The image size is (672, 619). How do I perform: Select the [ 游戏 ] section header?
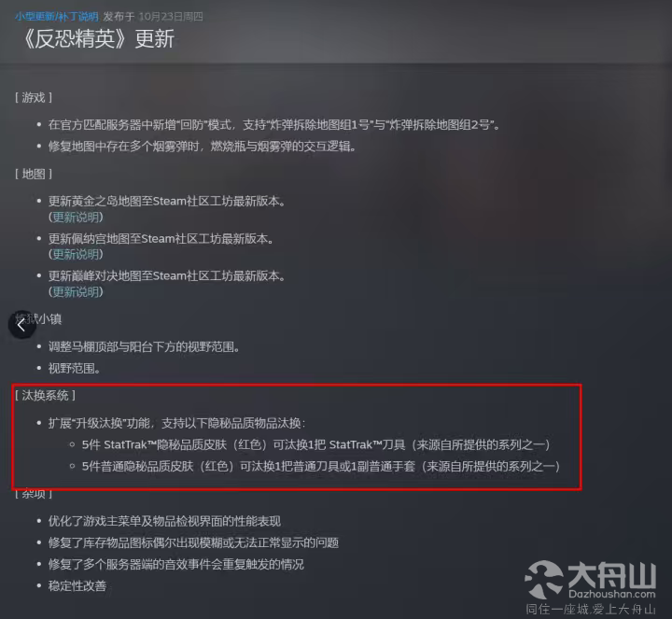click(34, 98)
